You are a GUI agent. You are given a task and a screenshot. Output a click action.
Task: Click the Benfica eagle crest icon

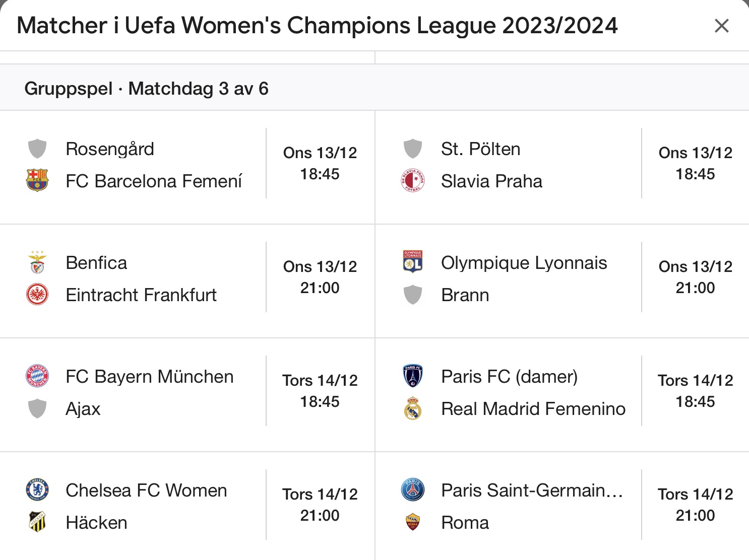37,262
